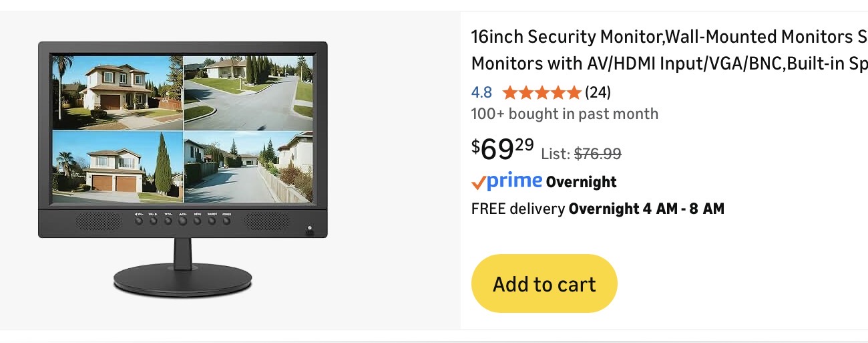Screen dimensions: 868x343
Task: Click the crossed-out $76.99 list price
Action: [598, 154]
